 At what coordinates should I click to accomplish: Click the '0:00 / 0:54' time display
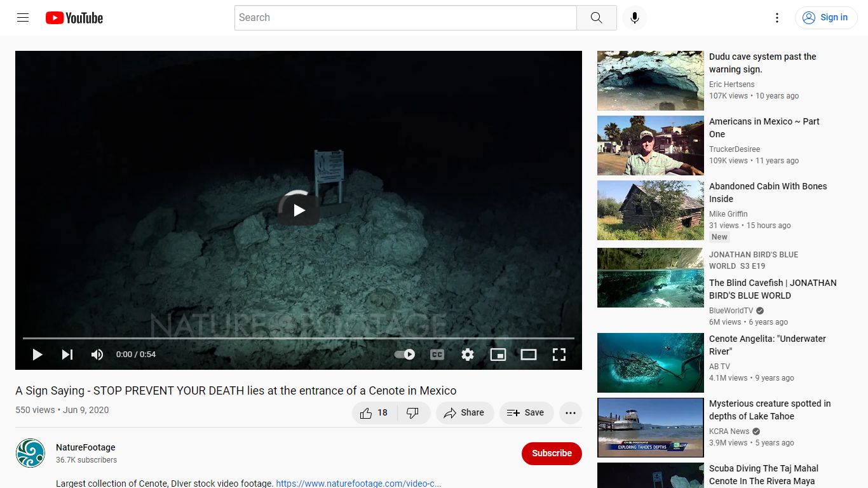click(136, 355)
